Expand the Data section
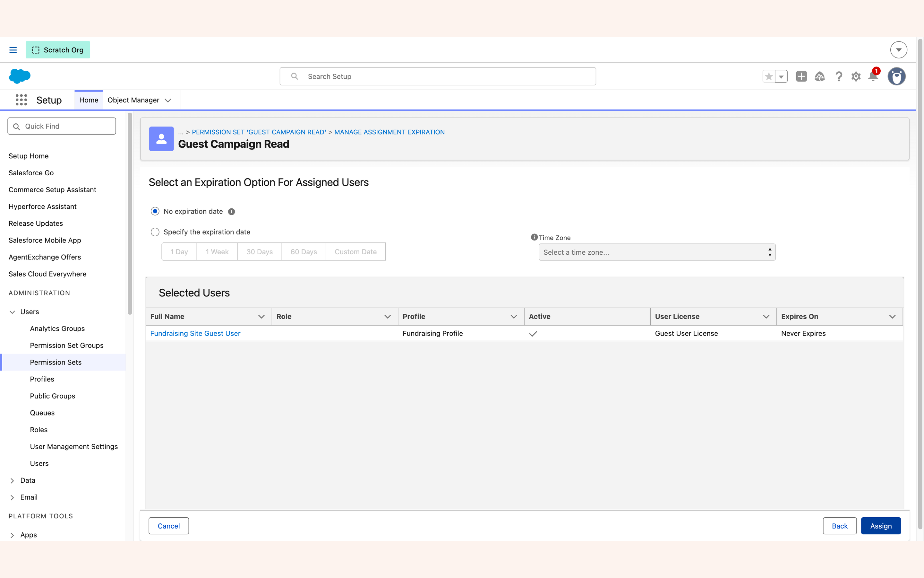 point(12,480)
